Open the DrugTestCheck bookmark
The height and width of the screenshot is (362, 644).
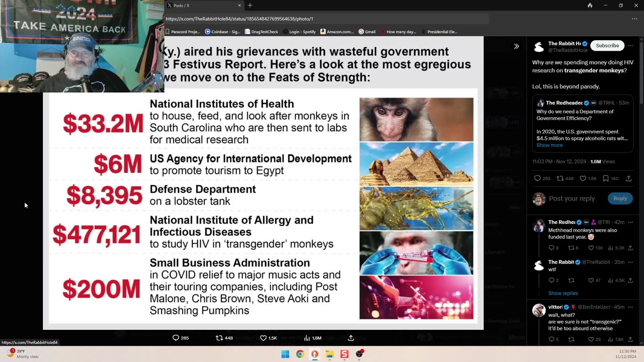pos(261,32)
